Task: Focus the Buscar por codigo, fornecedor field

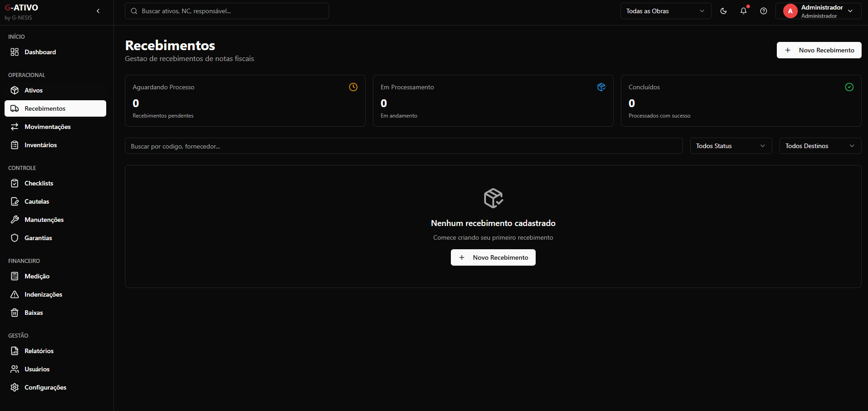Action: [x=403, y=146]
